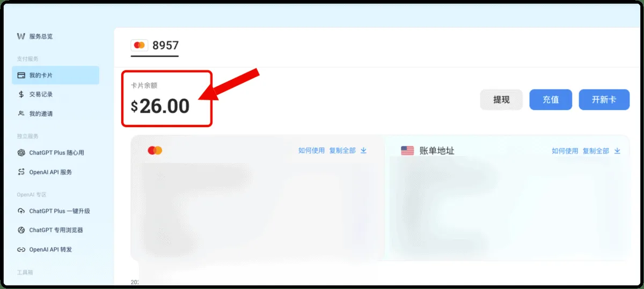Click the people icon beside 我的邀请
The height and width of the screenshot is (289, 644).
coord(21,114)
